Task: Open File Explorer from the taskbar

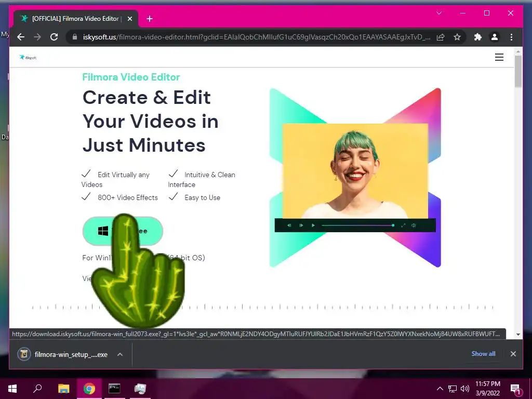Action: point(63,388)
